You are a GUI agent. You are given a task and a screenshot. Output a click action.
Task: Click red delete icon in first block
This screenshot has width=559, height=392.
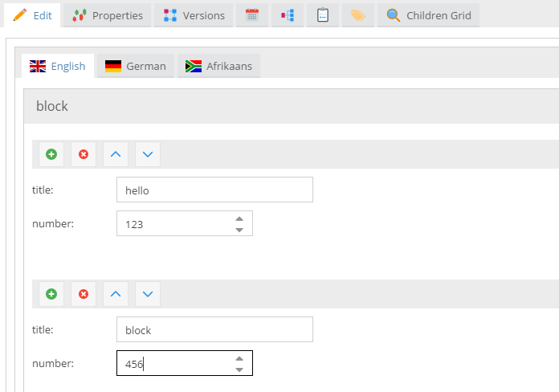[x=84, y=154]
